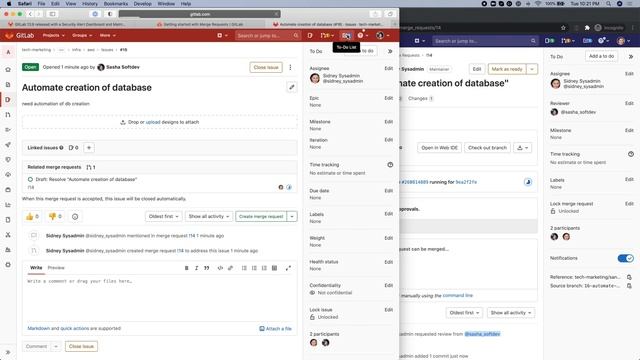
Task: Click the Close issue button at top
Action: 266,67
